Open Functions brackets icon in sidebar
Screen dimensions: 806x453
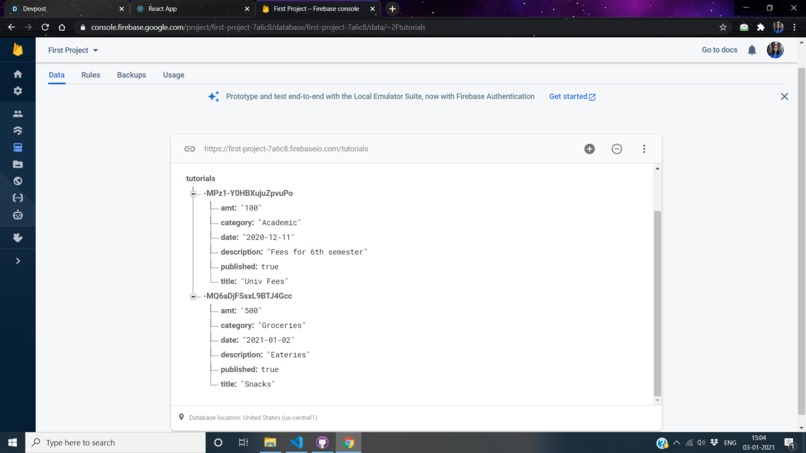[17, 198]
